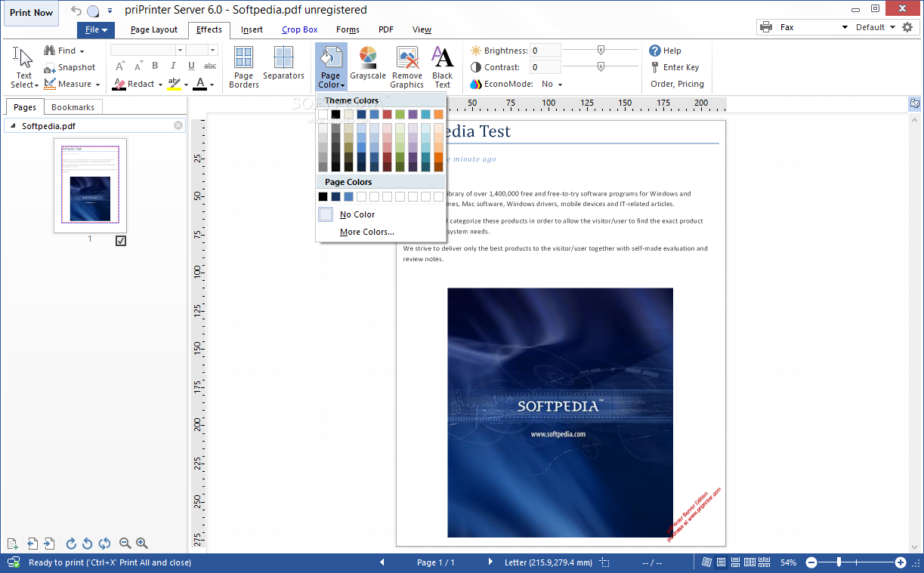Viewport: 924px width, 573px height.
Task: Choose the multi-page grid view icon
Action: (x=765, y=562)
